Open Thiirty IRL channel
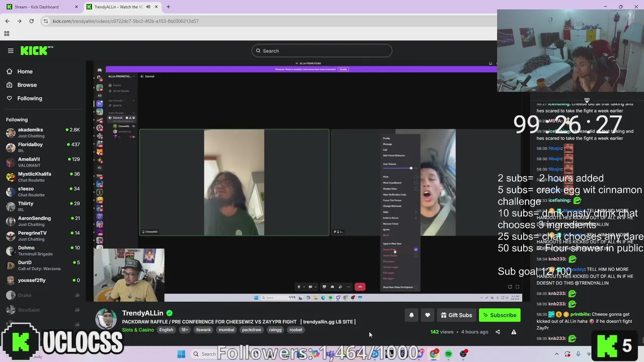The width and height of the screenshot is (644, 362). coord(43,206)
